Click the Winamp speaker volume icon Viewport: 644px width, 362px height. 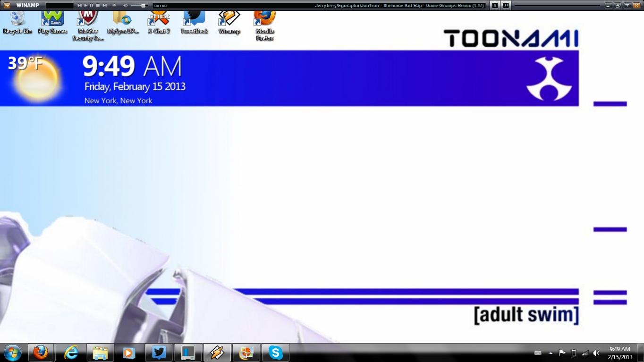coord(126,5)
